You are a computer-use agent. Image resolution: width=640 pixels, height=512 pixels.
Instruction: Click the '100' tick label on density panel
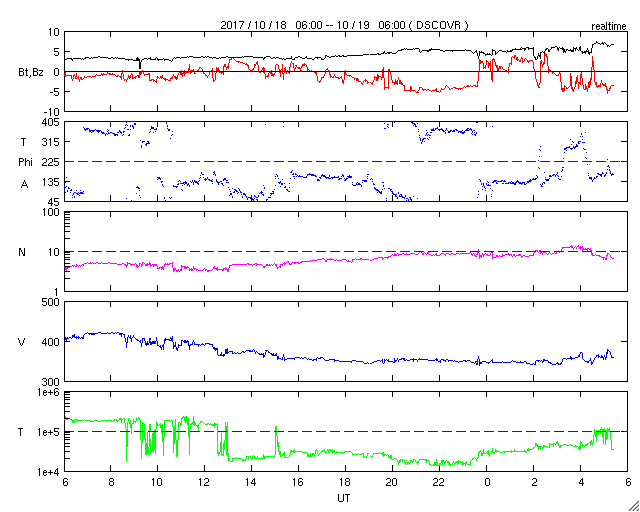point(52,212)
